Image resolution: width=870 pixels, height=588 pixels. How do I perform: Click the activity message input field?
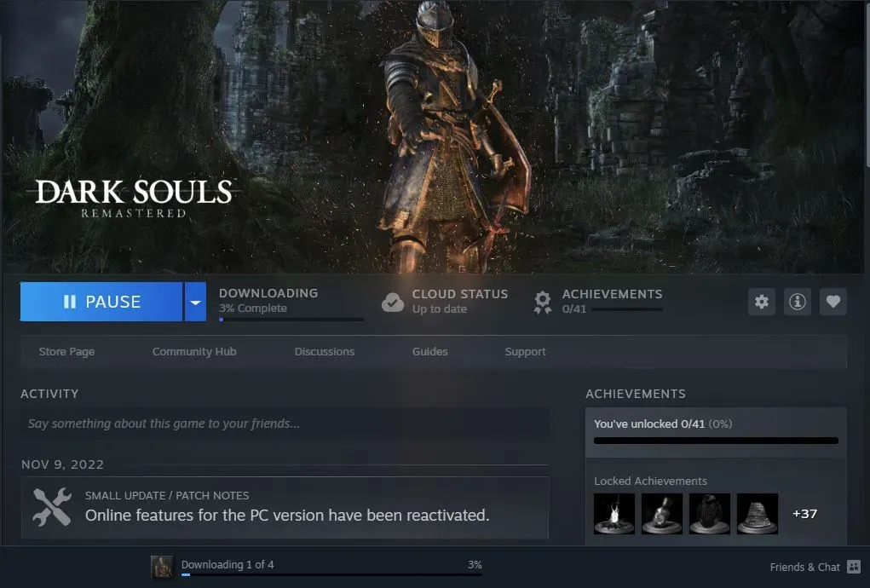pyautogui.click(x=285, y=424)
